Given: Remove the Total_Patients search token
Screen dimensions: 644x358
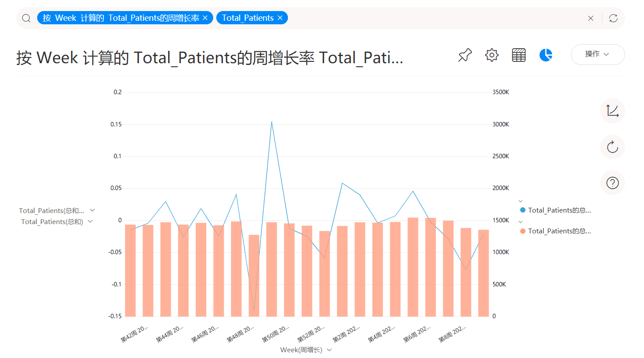Looking at the screenshot, I should click(280, 18).
